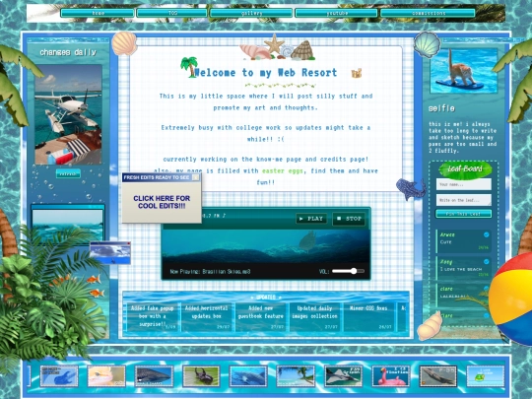Click the rhinoceros beetle stamp
The height and width of the screenshot is (399, 532).
tap(201, 376)
